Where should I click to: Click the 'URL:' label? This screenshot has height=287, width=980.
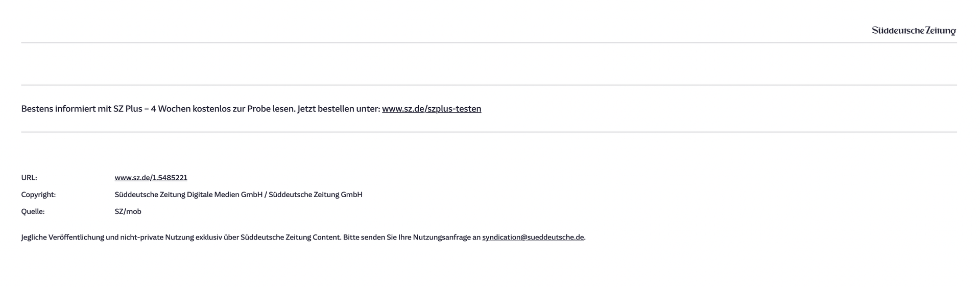click(29, 178)
